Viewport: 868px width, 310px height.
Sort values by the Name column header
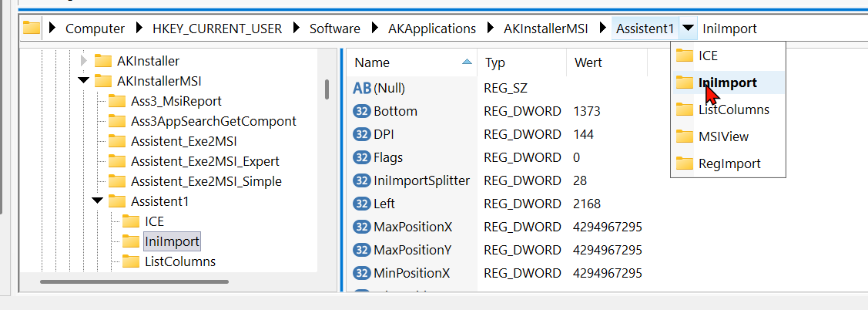point(373,62)
